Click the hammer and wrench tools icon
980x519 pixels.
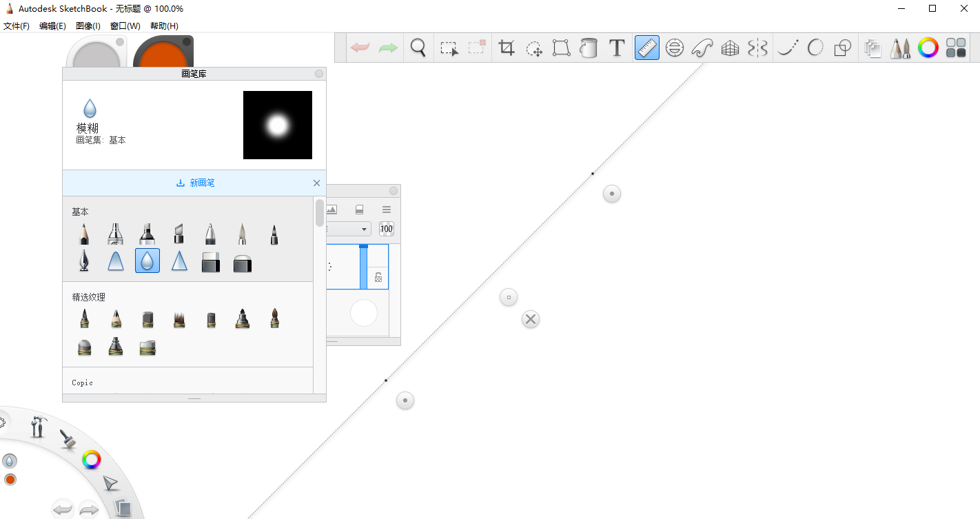pyautogui.click(x=37, y=427)
